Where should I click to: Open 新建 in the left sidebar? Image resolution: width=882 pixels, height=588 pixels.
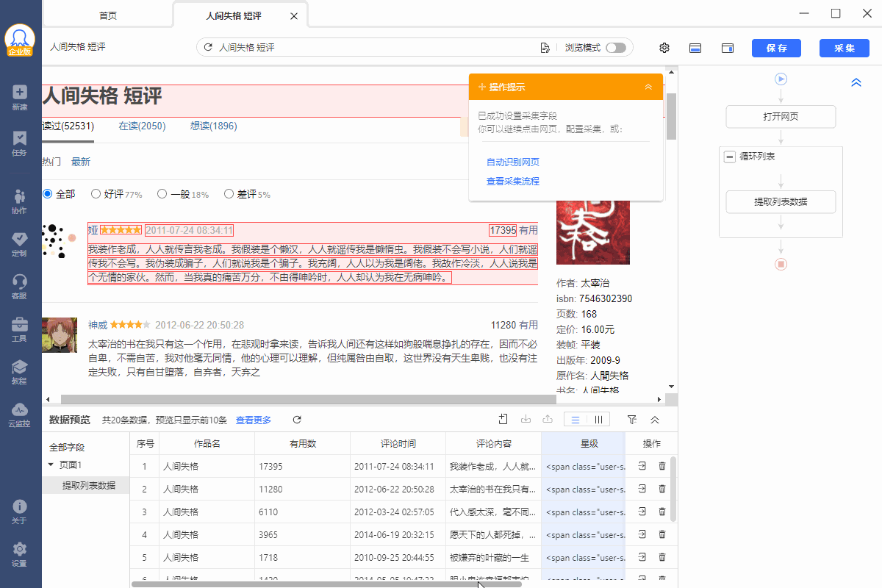point(20,98)
